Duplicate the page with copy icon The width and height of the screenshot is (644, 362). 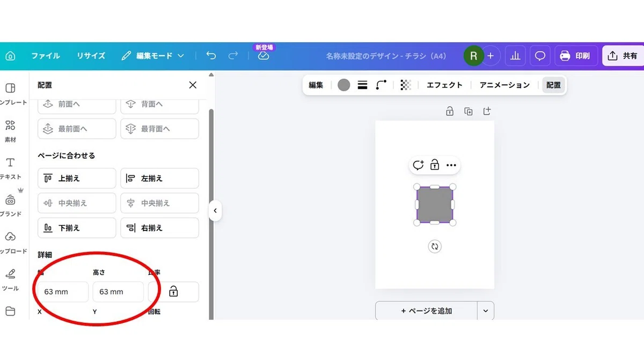(x=469, y=112)
